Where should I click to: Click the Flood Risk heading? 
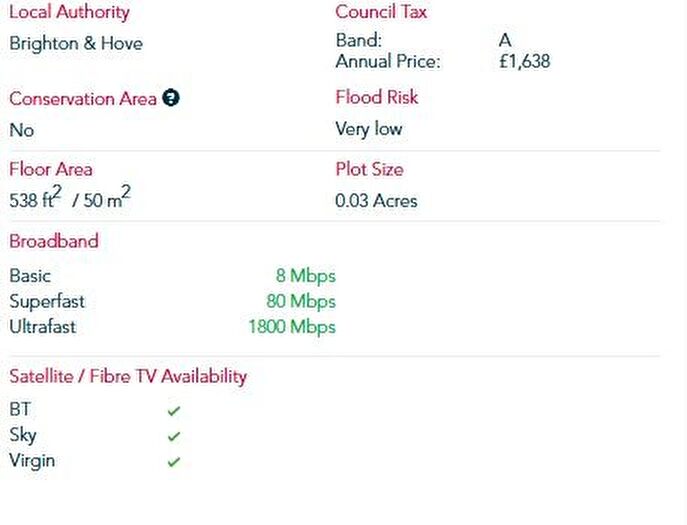[377, 97]
